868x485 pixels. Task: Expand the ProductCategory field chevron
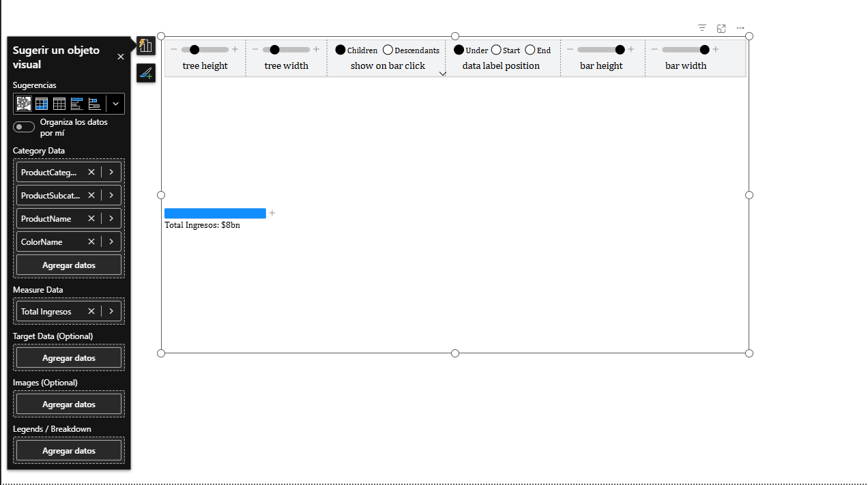point(111,172)
